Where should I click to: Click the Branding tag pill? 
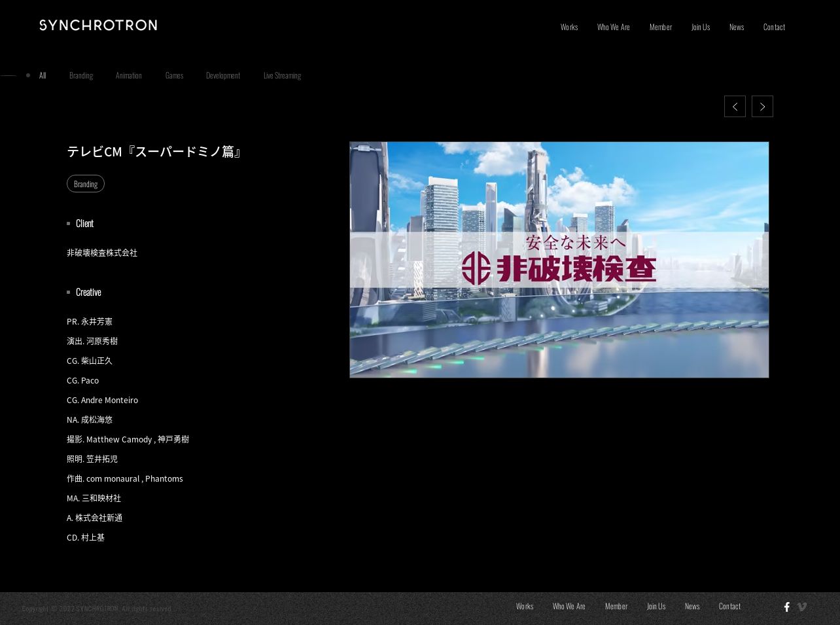tap(86, 184)
